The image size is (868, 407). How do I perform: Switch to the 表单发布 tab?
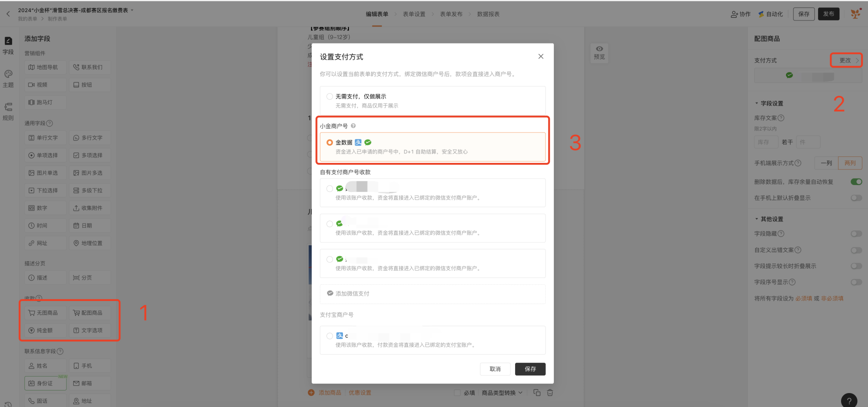[x=451, y=14]
